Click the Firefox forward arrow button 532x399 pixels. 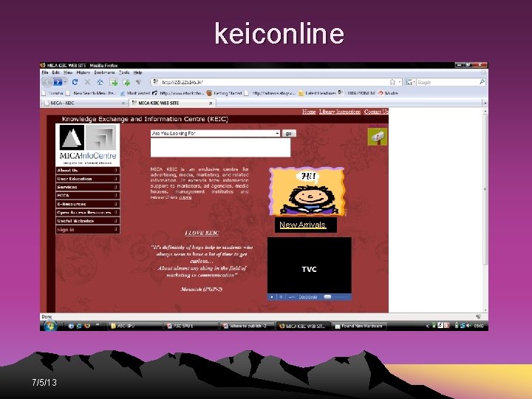(58, 82)
